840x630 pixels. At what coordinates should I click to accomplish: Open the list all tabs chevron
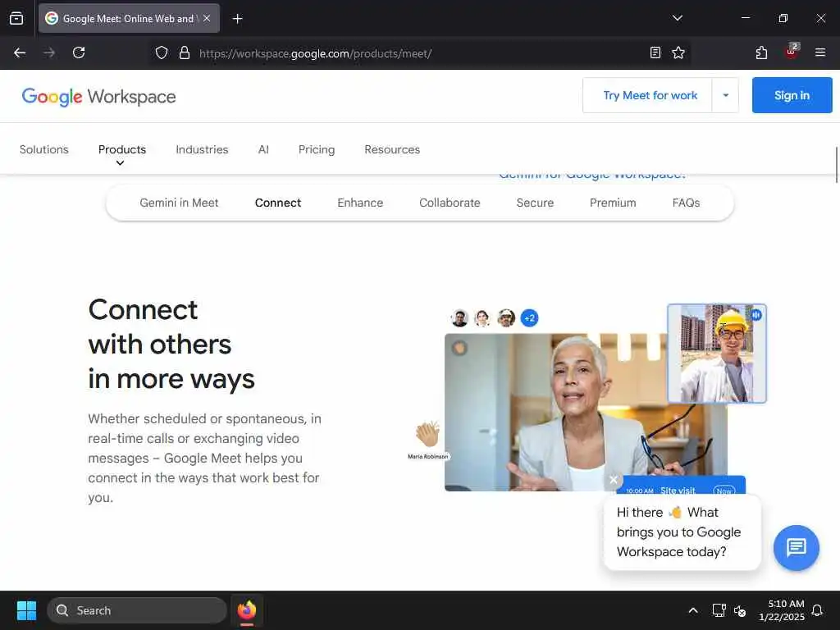point(677,18)
